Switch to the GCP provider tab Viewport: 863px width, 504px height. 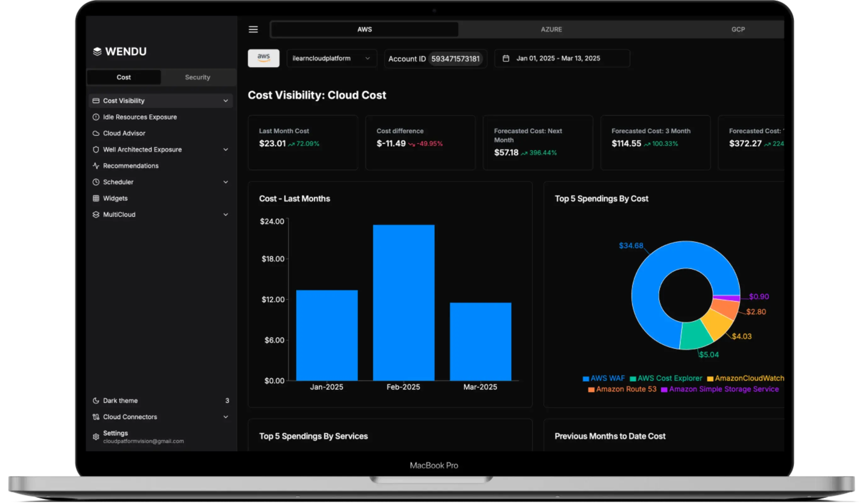[738, 30]
